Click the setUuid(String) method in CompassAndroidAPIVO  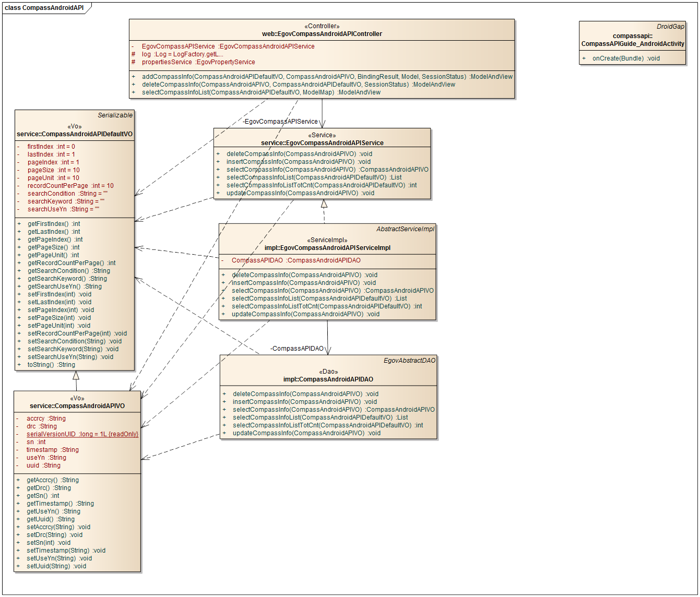click(56, 566)
